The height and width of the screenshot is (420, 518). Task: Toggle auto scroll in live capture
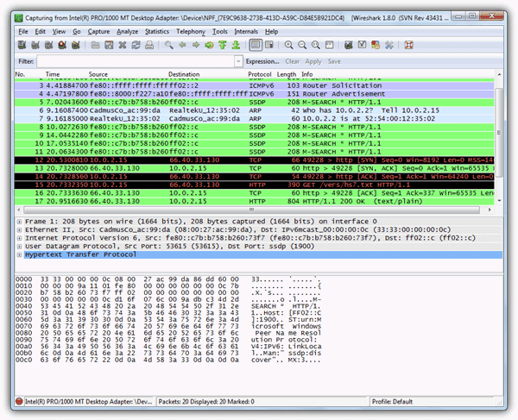pos(269,45)
